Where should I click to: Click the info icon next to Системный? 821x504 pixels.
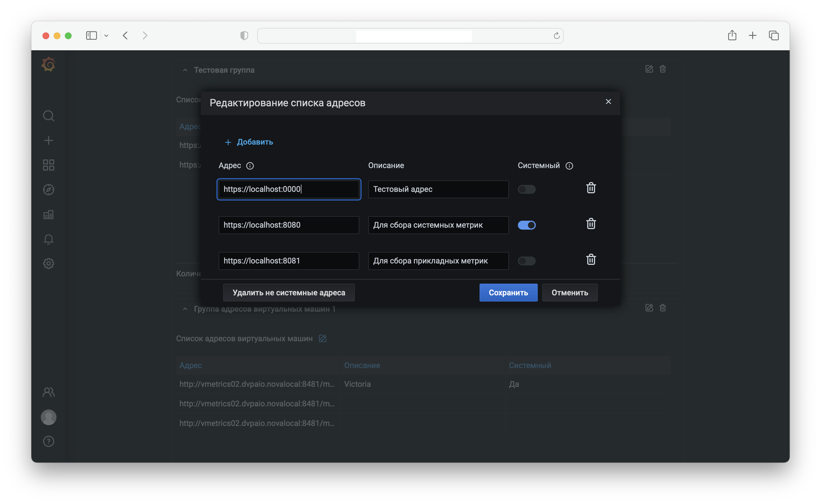[569, 166]
